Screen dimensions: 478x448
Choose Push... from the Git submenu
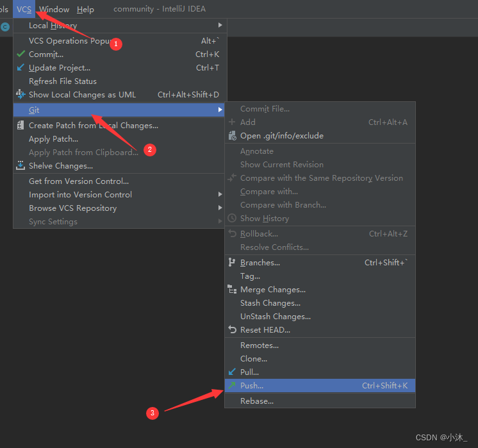pyautogui.click(x=320, y=385)
